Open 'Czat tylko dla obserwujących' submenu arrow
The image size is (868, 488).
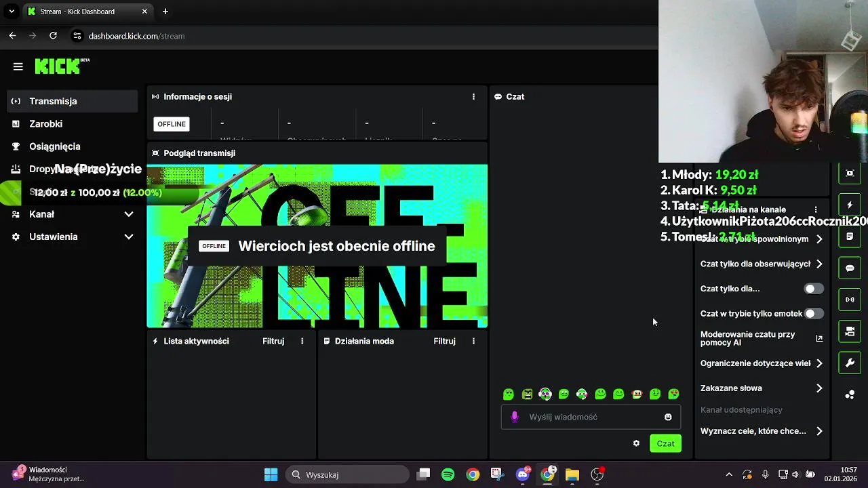pyautogui.click(x=819, y=264)
